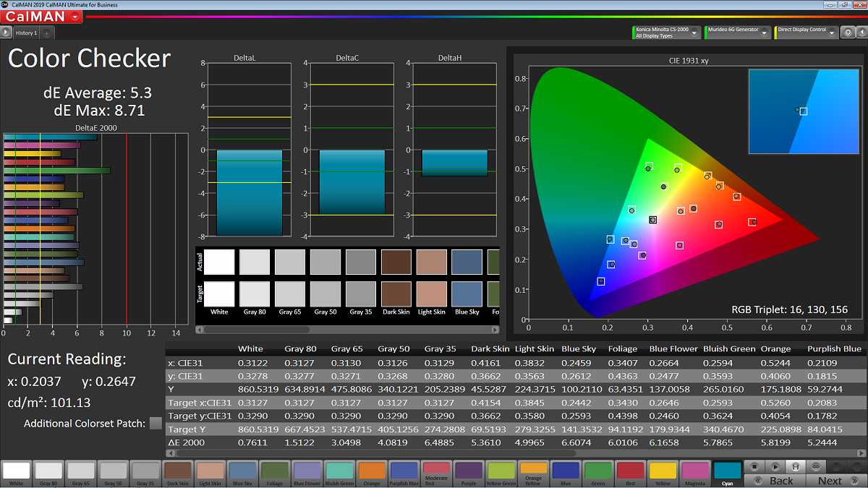Add a new history tab with plus
The height and width of the screenshot is (488, 868).
click(x=46, y=33)
